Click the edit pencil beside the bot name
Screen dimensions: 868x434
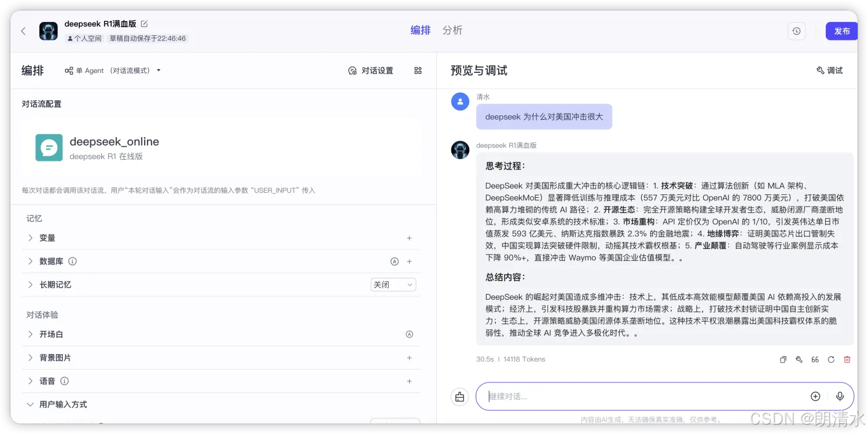(144, 24)
